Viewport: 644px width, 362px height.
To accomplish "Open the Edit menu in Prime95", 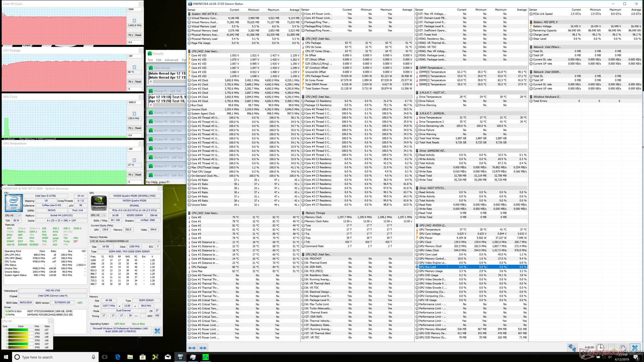I will [x=159, y=60].
